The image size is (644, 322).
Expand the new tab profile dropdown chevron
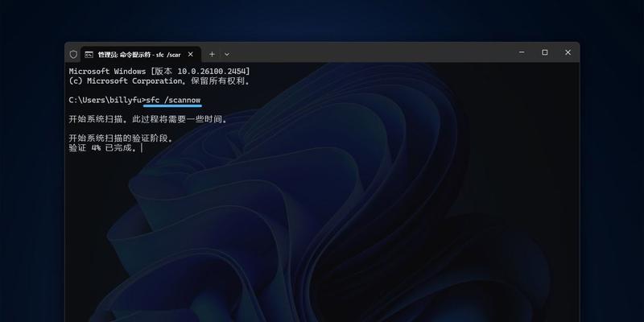[227, 54]
